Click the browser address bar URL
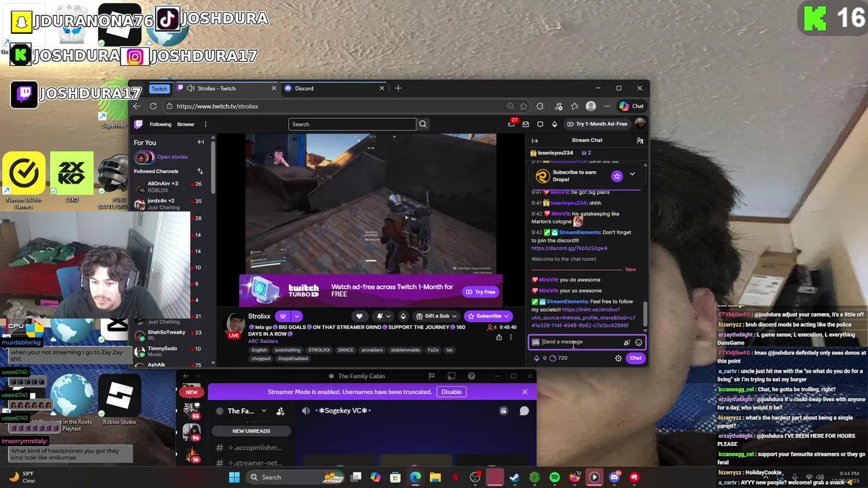This screenshot has height=488, width=868. click(x=217, y=106)
